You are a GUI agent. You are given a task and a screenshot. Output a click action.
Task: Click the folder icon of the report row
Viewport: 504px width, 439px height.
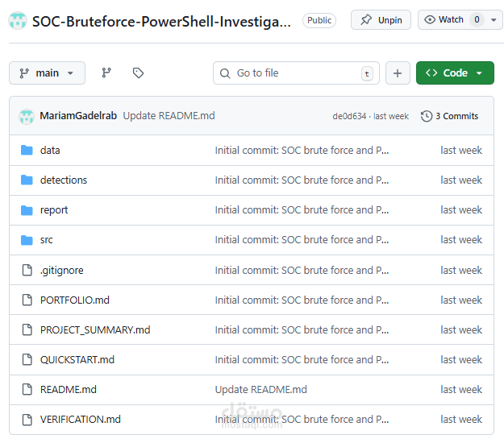(x=27, y=210)
